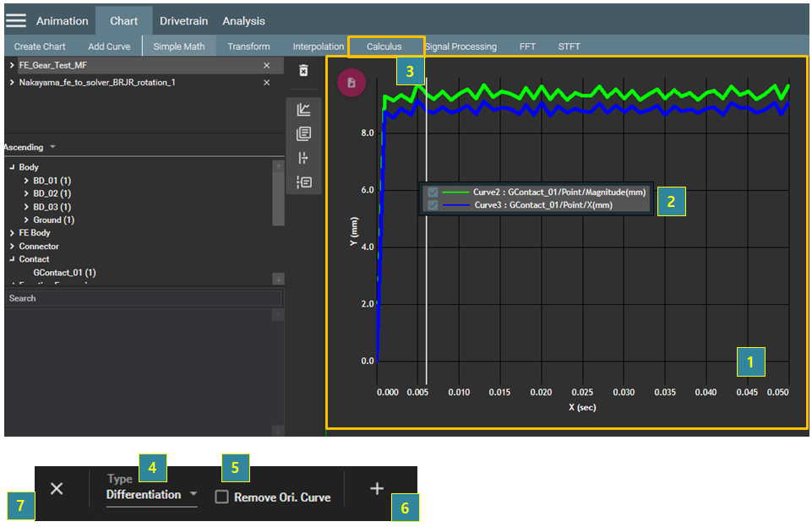Click the Create Chart button
812x527 pixels.
40,46
